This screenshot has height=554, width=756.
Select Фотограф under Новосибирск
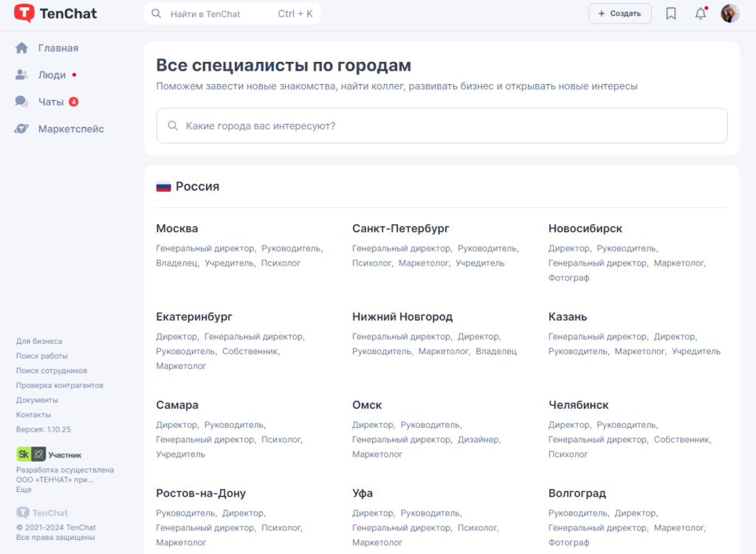click(568, 278)
